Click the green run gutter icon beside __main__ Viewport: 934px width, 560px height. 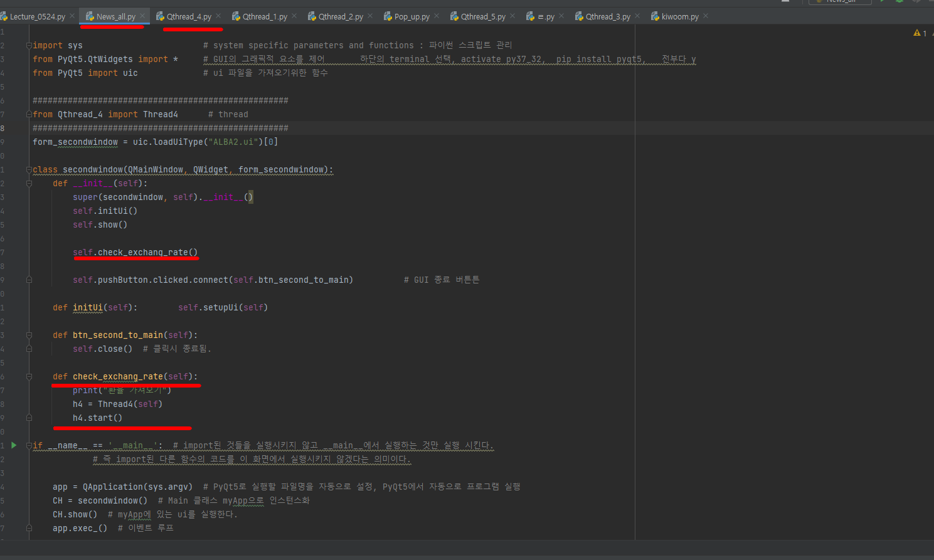[x=14, y=445]
